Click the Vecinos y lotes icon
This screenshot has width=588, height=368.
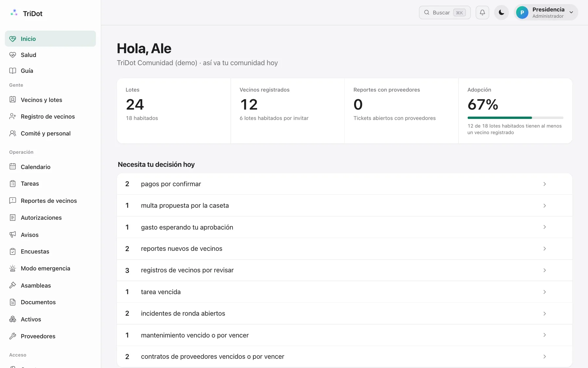click(x=13, y=99)
